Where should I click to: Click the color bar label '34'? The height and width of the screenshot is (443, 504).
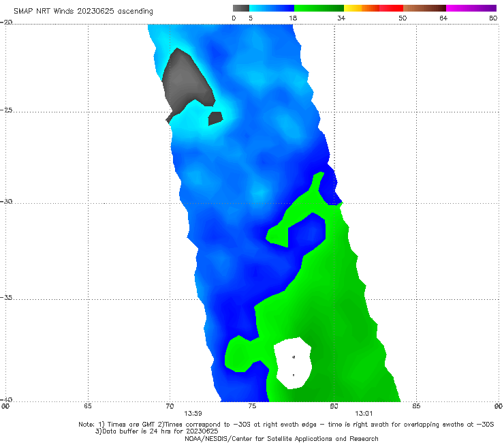(341, 18)
